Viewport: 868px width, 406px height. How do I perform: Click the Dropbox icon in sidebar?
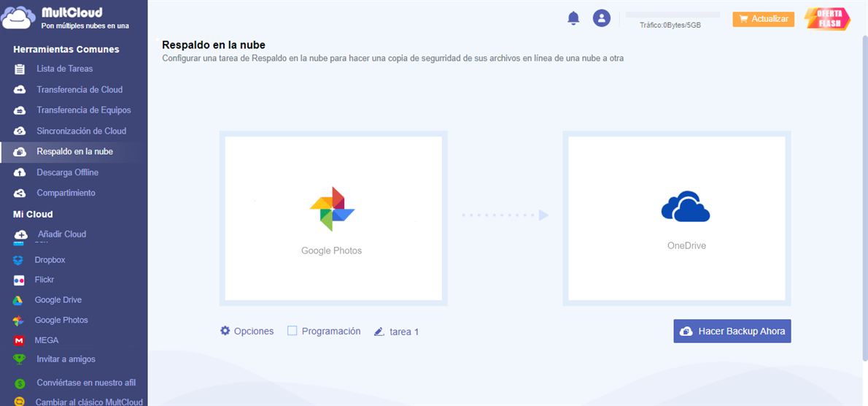[18, 260]
